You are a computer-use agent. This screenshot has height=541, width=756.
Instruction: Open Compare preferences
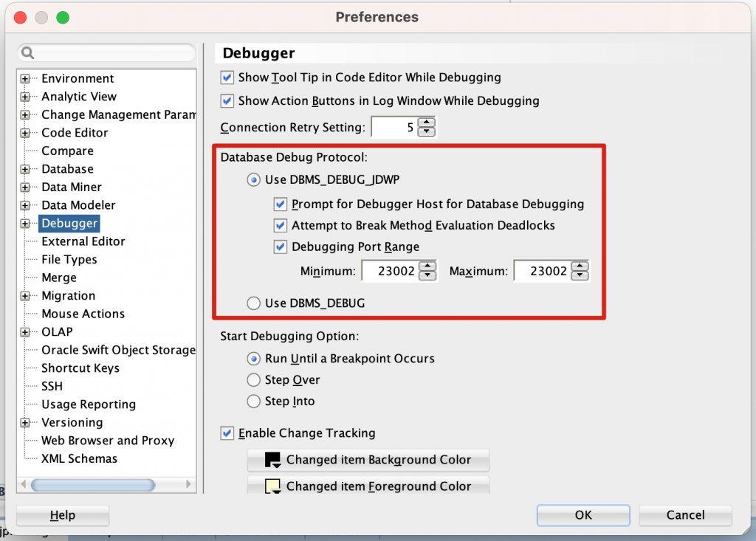[x=67, y=151]
